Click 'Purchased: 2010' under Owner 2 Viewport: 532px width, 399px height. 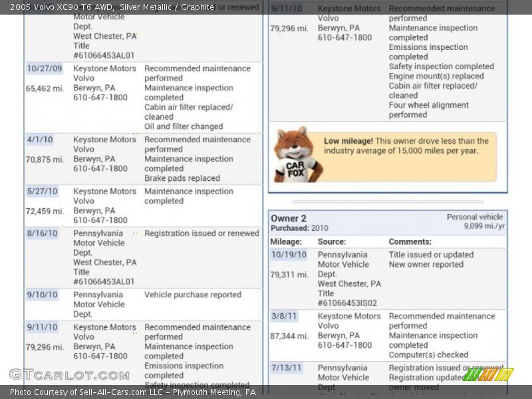(299, 228)
